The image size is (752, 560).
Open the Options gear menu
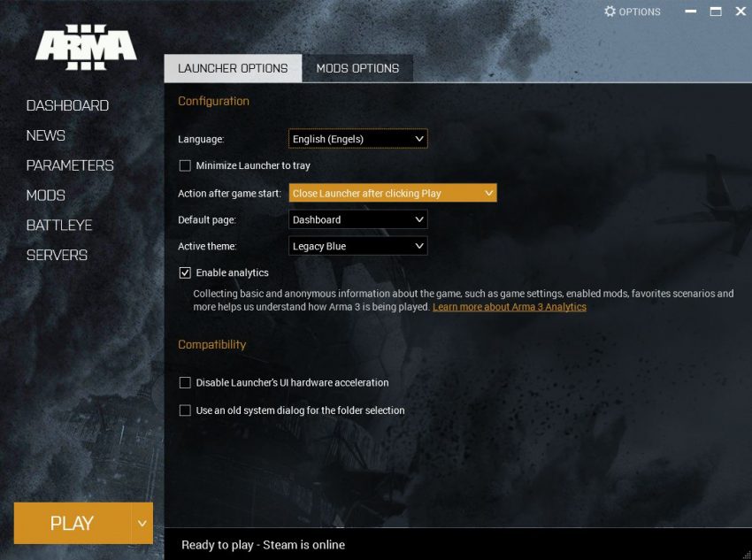[632, 12]
